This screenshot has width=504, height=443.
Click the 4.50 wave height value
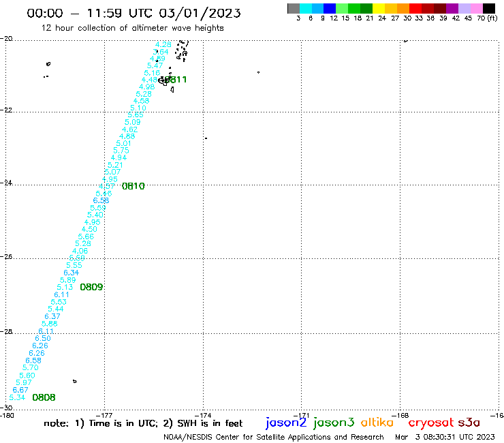tap(89, 230)
